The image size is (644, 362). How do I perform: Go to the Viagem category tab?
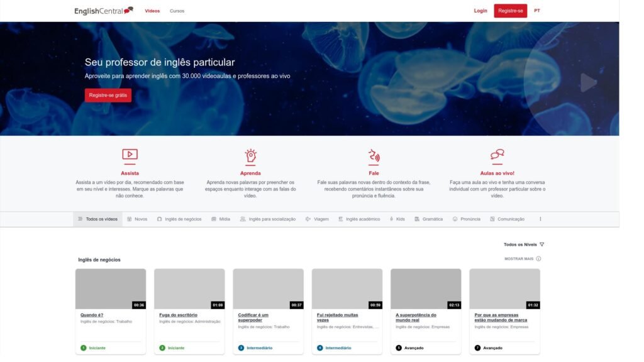(317, 219)
